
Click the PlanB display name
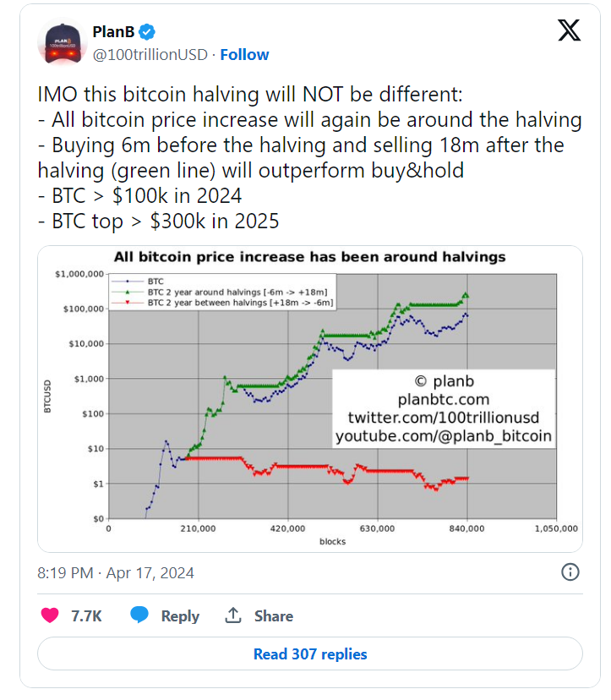click(x=113, y=31)
